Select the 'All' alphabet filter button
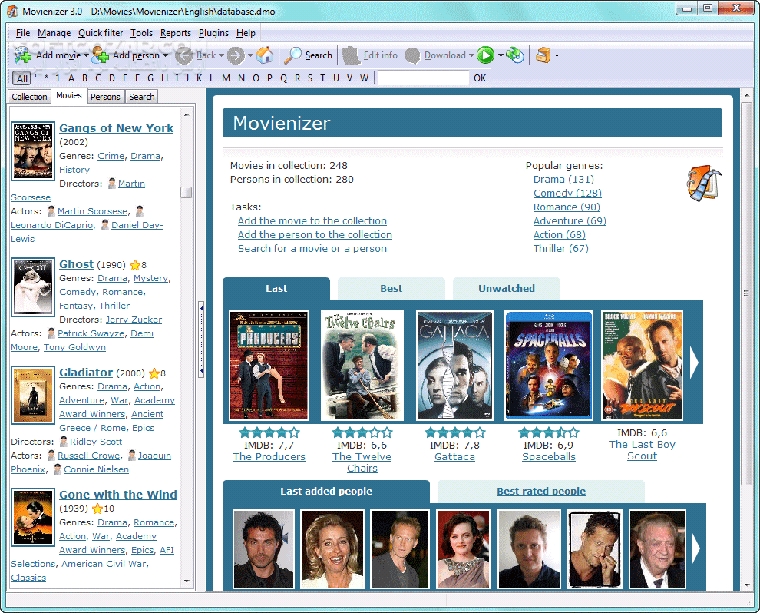This screenshot has height=613, width=760. pos(21,78)
